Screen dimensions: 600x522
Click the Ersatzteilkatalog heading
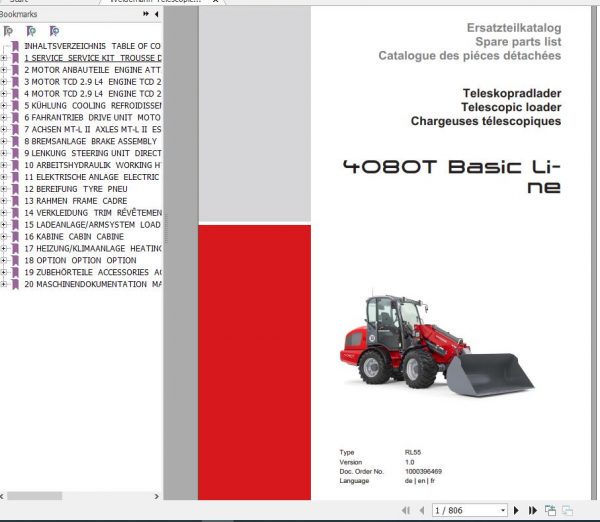click(514, 28)
